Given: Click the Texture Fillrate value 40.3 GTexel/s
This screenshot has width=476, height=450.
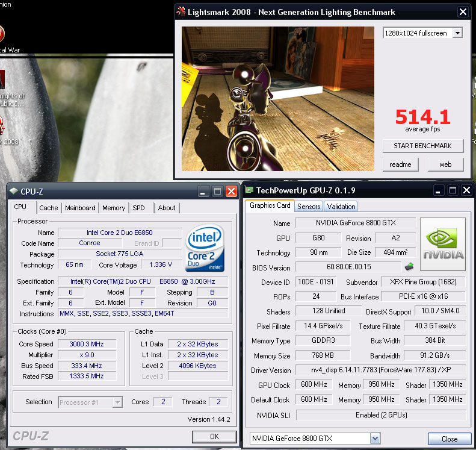Looking at the screenshot, I should click(x=435, y=326).
